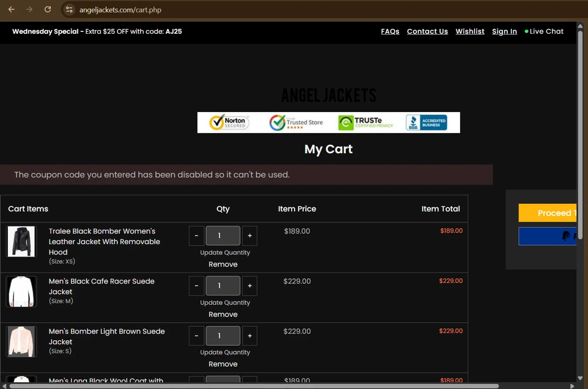The height and width of the screenshot is (389, 588).
Task: Open Men's Black Cafe Racer jacket thumbnail
Action: (x=22, y=291)
